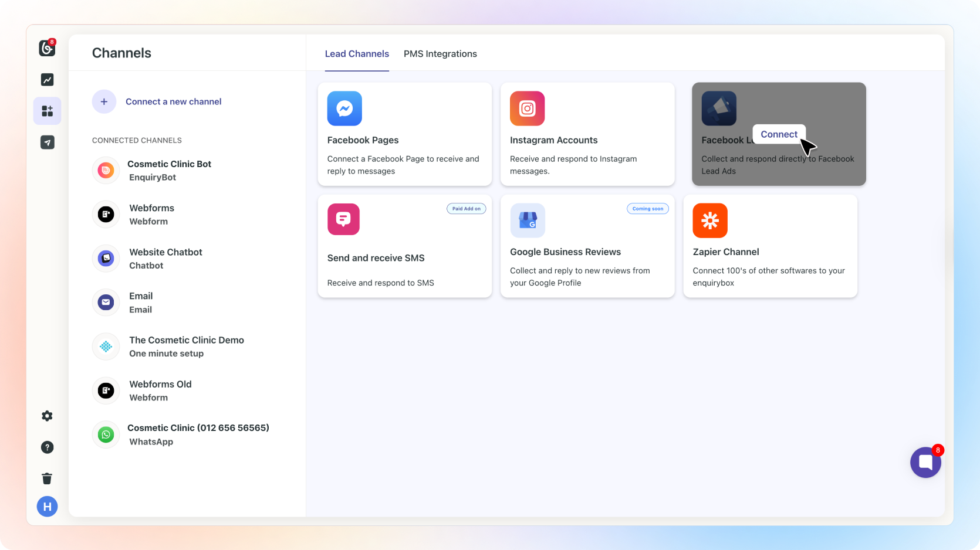The width and height of the screenshot is (980, 550).
Task: Open the chat widget bubble
Action: [x=925, y=462]
